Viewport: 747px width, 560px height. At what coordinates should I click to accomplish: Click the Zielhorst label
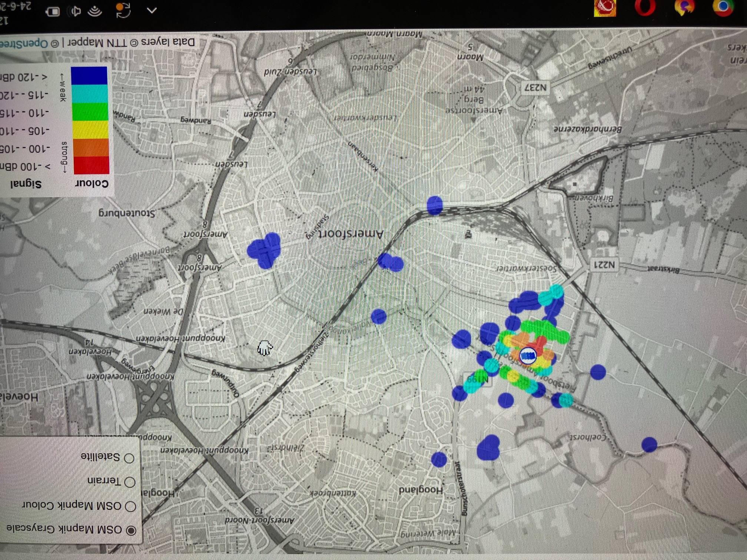tap(285, 449)
